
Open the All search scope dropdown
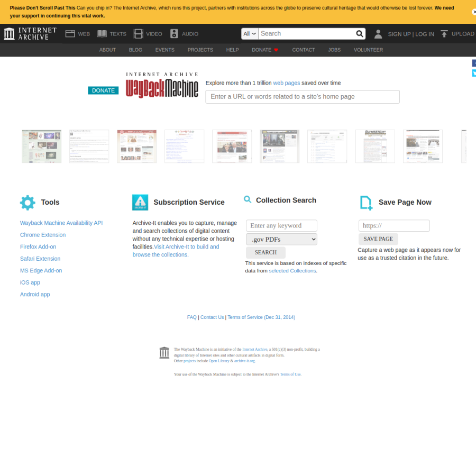pyautogui.click(x=250, y=34)
